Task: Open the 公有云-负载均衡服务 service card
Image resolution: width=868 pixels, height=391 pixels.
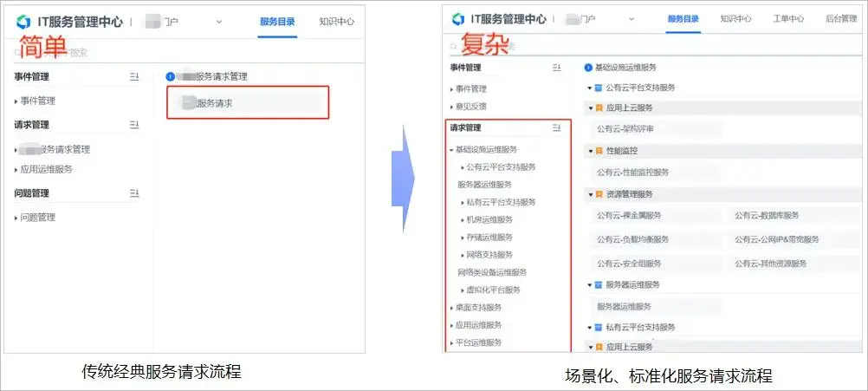Action: 656,240
